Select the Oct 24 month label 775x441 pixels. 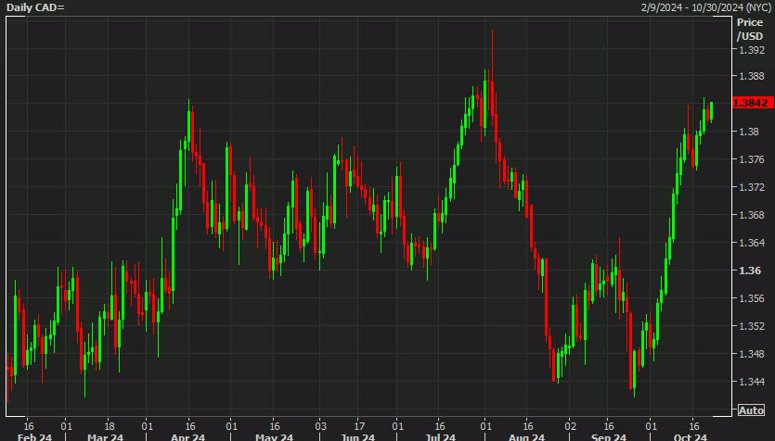pos(691,437)
